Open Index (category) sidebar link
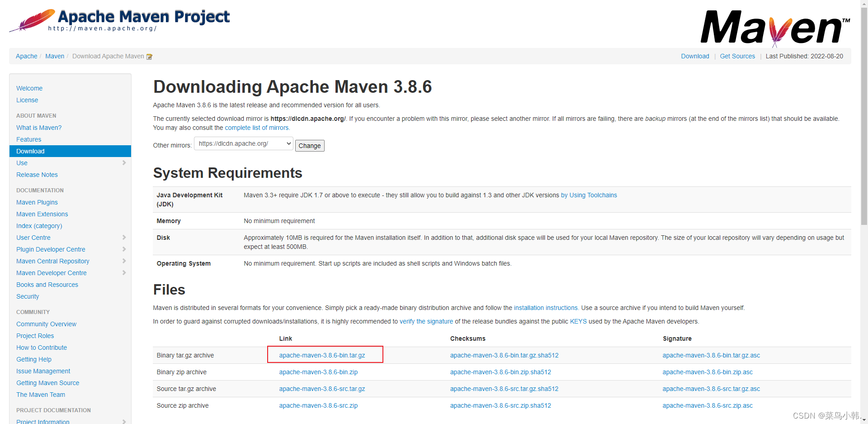The width and height of the screenshot is (868, 424). [39, 226]
